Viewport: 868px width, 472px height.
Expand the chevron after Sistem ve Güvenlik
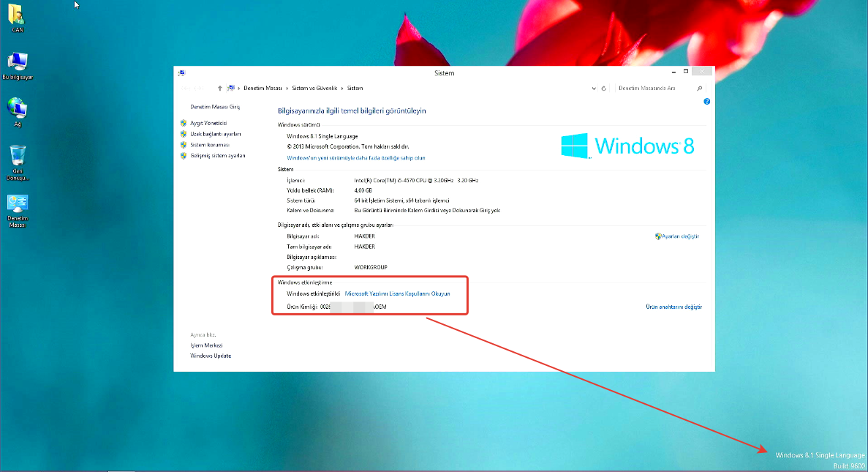(342, 88)
